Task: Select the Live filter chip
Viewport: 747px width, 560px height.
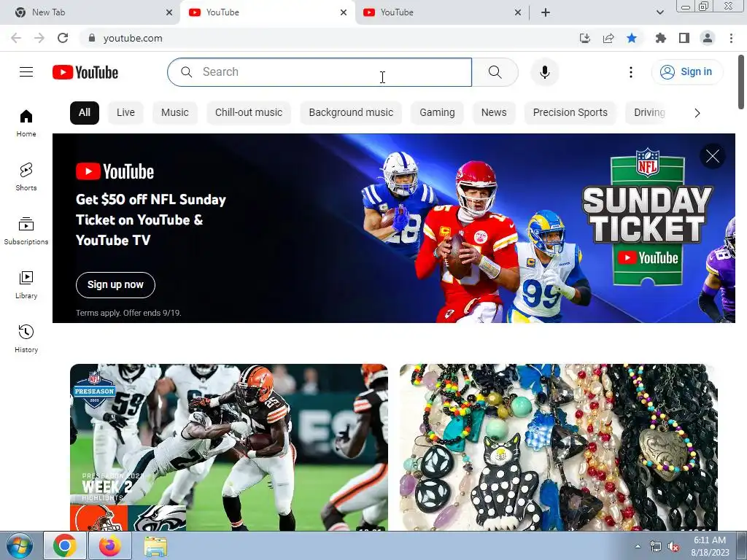Action: 125,113
